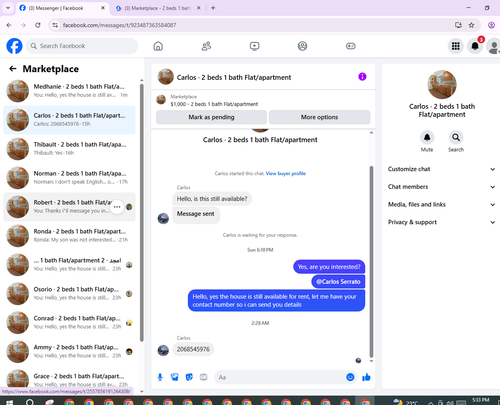The width and height of the screenshot is (500, 405).
Task: Open the Notifications bell icon
Action: [475, 46]
